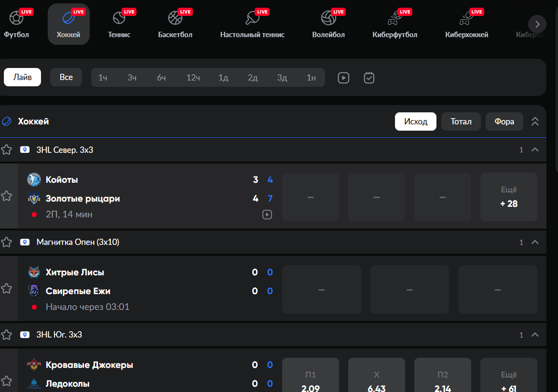Switch to the Тотал market tab
Viewport: 558px width, 392px height.
coord(461,122)
